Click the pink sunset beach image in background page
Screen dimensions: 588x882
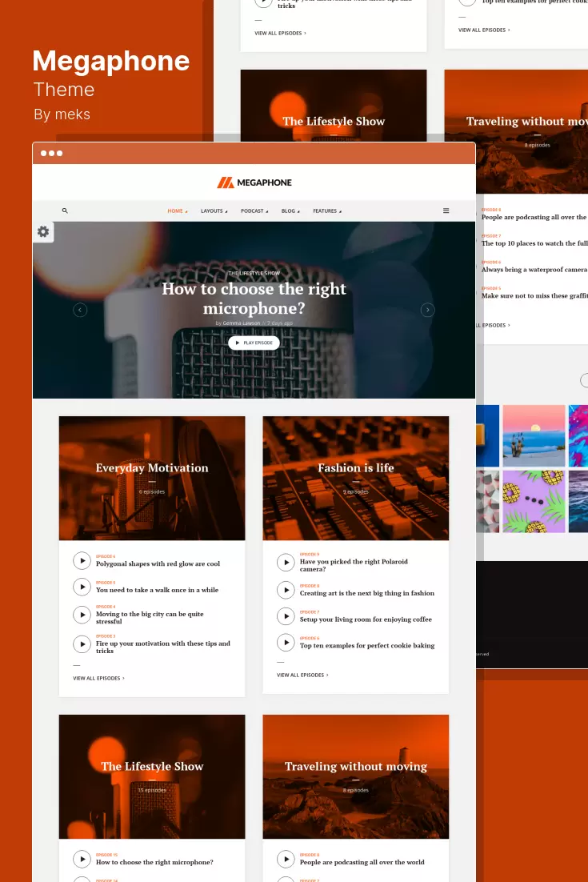click(534, 436)
